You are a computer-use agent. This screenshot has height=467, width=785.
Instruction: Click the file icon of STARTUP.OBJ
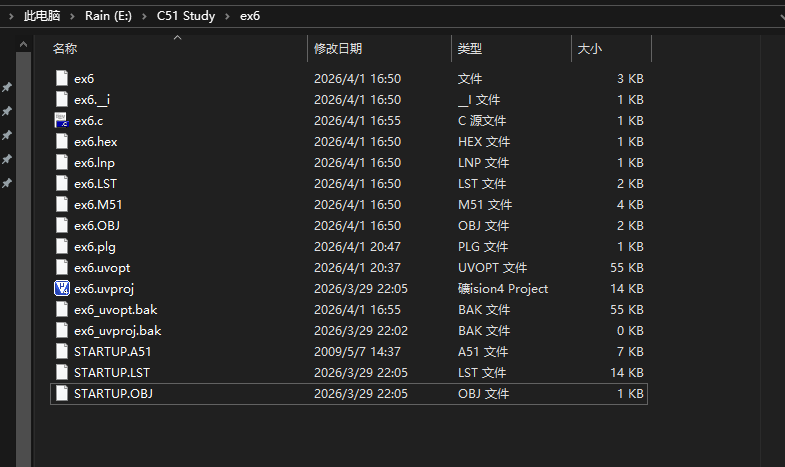coord(62,393)
